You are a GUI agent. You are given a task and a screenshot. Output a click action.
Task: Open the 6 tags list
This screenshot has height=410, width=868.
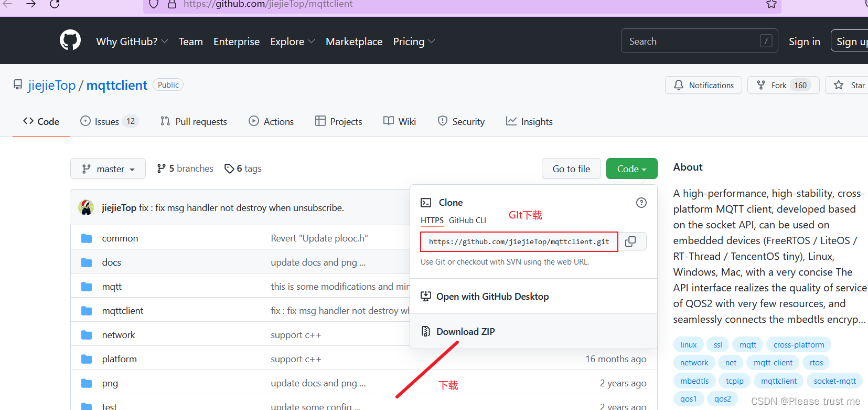(243, 169)
